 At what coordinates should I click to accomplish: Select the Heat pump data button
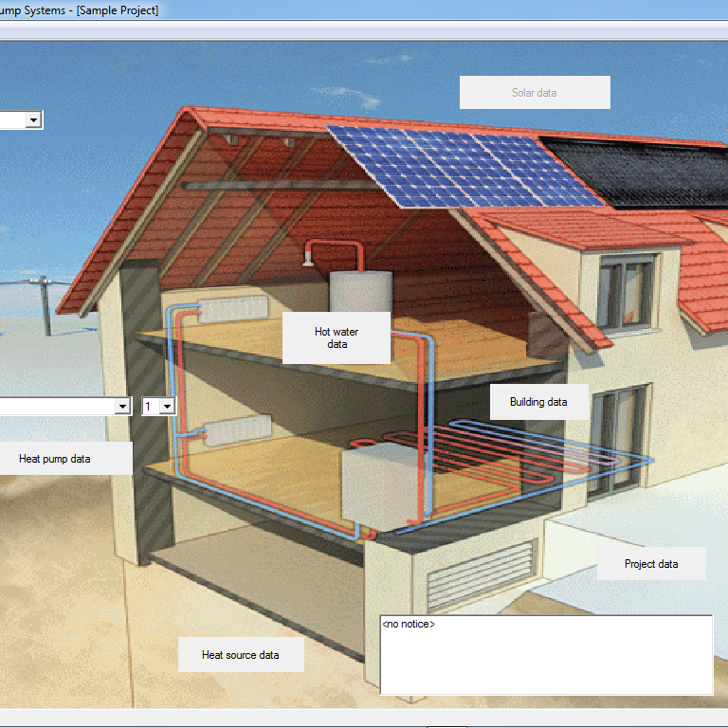click(55, 459)
